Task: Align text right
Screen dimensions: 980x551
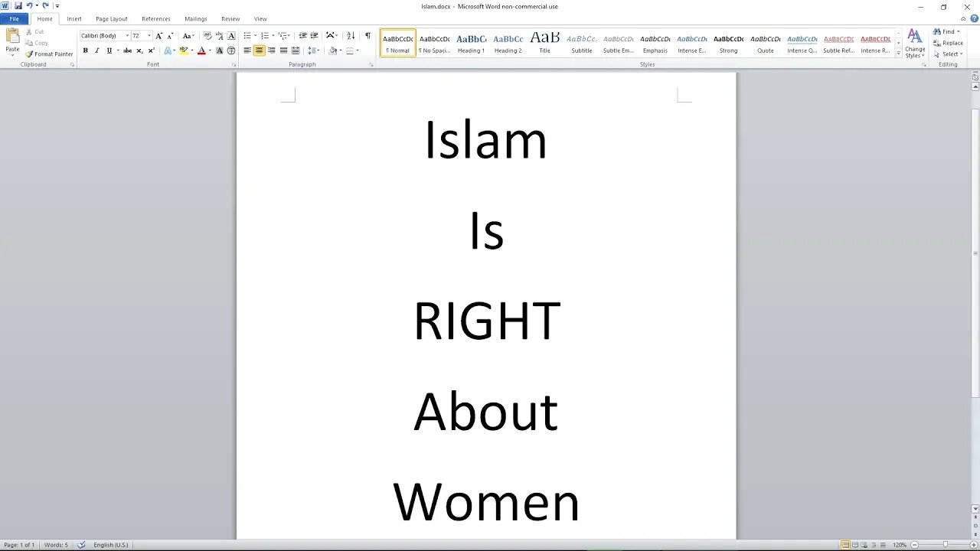Action: 272,51
